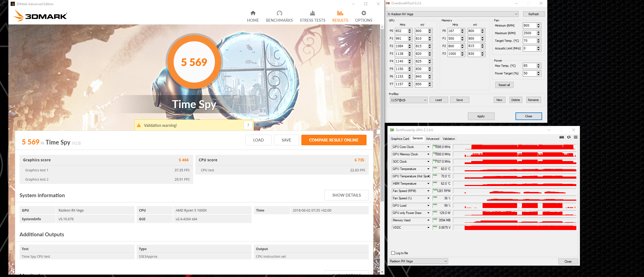644x277 pixels.
Task: Click the LOAD result button
Action: (x=258, y=140)
